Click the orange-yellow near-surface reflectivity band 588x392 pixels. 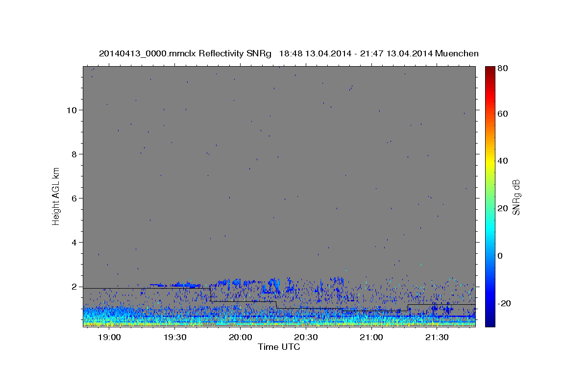tap(279, 323)
